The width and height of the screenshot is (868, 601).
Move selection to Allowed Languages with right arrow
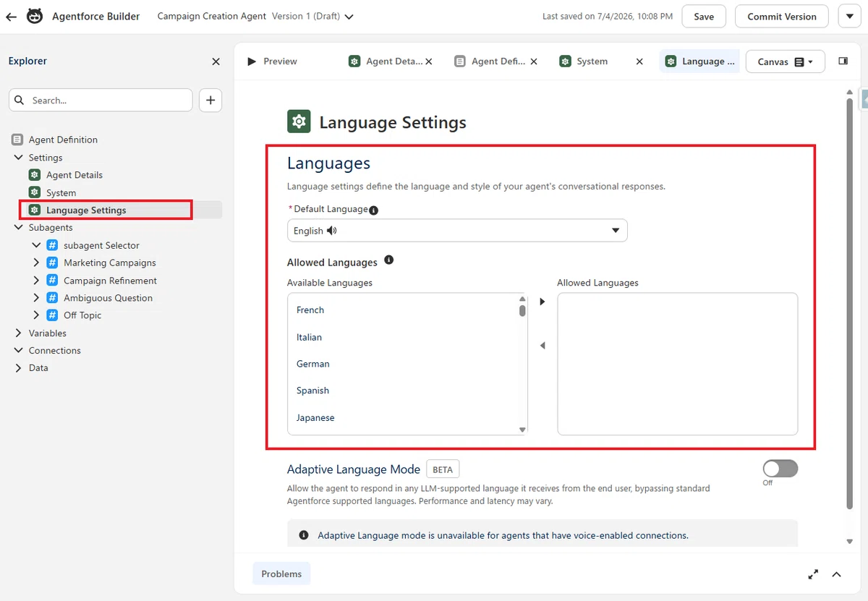tap(542, 302)
